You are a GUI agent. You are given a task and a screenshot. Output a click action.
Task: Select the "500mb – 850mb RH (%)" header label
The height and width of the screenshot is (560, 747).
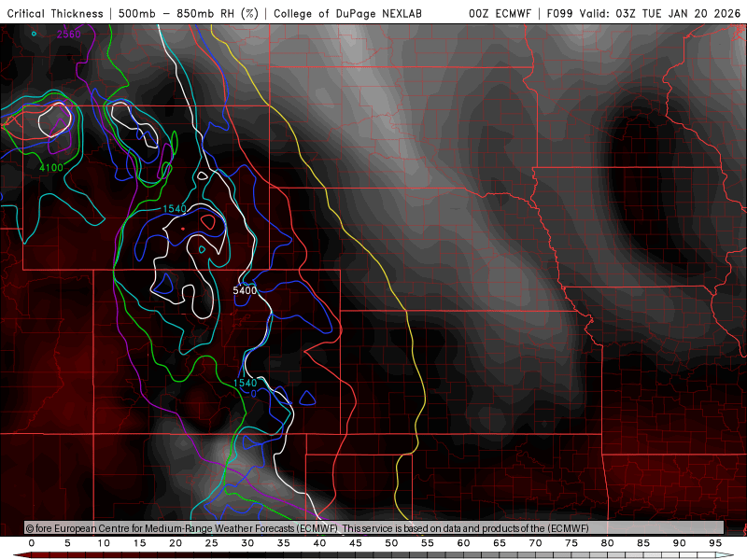[x=189, y=13]
